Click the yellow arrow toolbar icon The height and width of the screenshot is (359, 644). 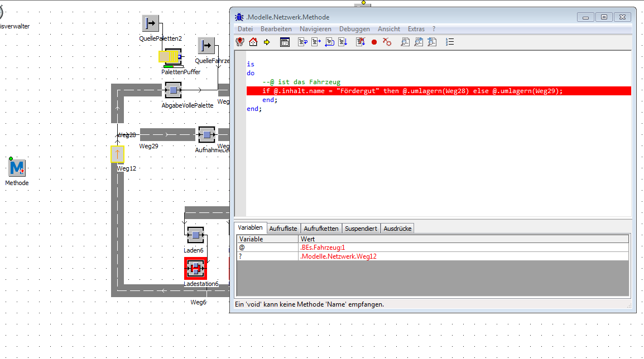click(x=267, y=42)
